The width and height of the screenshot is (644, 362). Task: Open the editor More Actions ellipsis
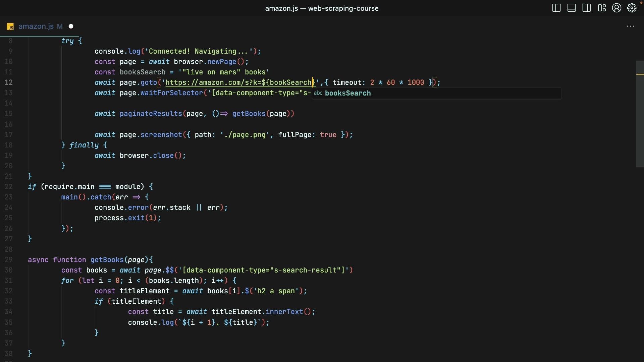[x=631, y=26]
